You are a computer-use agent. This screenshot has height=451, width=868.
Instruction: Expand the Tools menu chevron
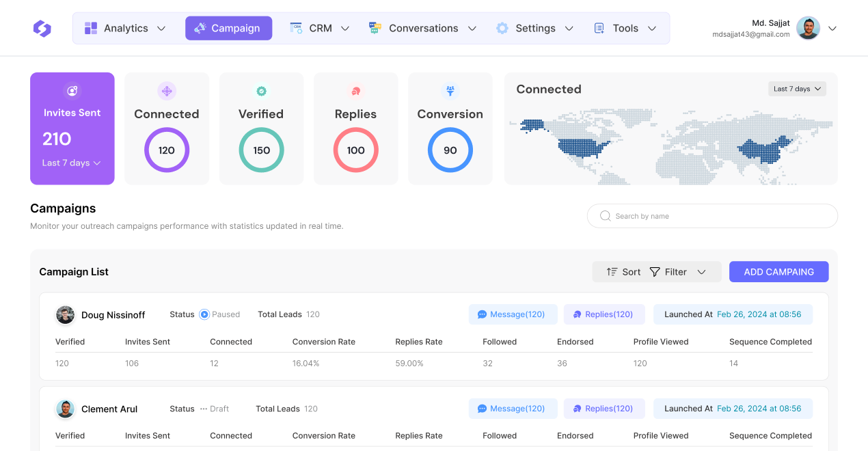tap(652, 28)
